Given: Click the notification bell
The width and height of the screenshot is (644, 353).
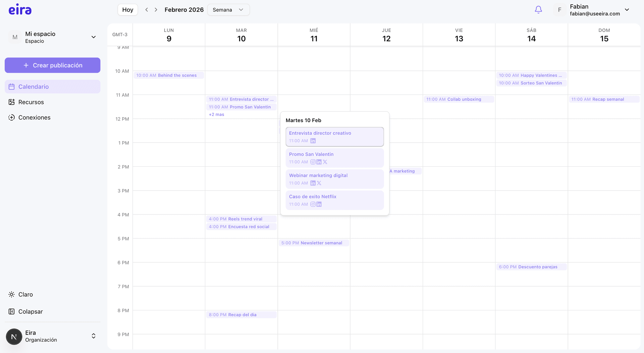Looking at the screenshot, I should coord(538,10).
